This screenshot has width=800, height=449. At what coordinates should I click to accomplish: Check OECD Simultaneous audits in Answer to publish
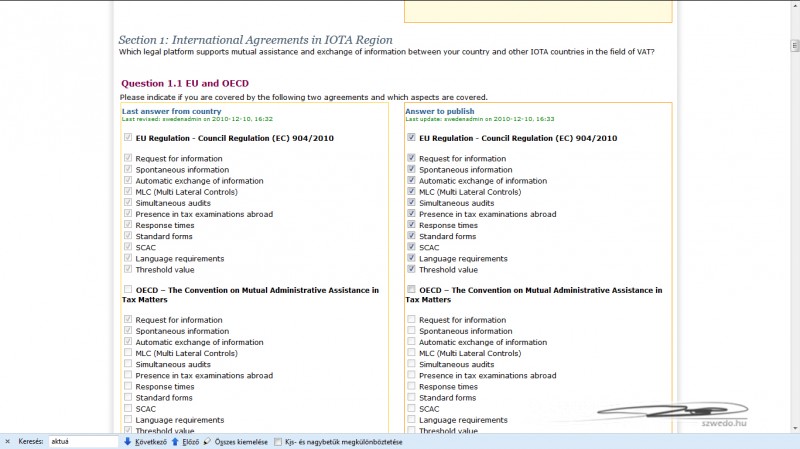click(412, 364)
